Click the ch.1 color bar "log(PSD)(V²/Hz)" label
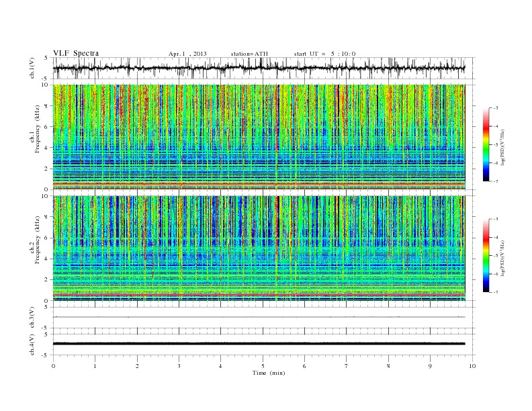Image resolution: width=532 pixels, height=411 pixels. coord(503,147)
